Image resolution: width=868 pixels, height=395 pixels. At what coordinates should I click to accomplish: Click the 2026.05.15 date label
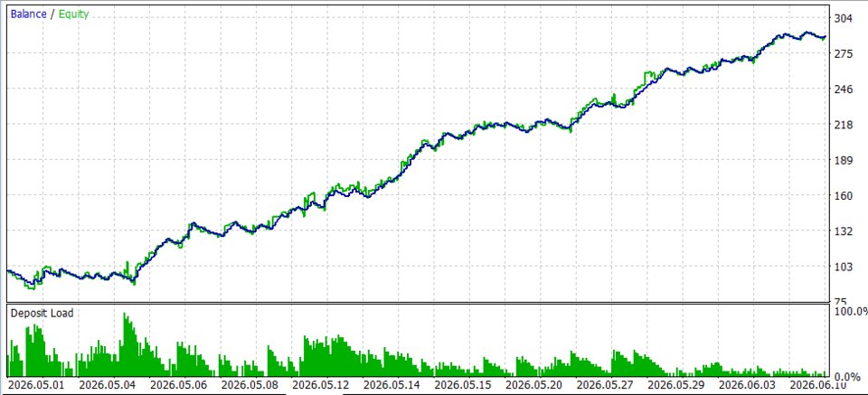pos(463,384)
